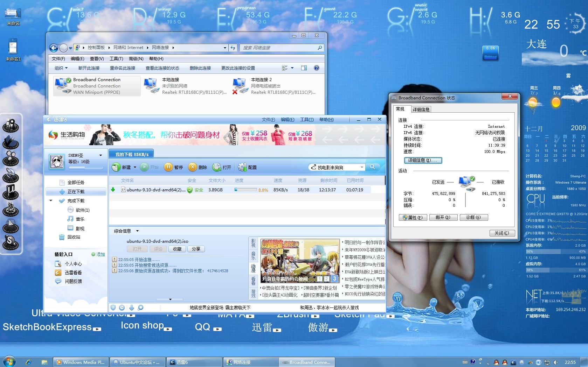Expand the 综合信息 dropdown in Xunlei

[x=137, y=231]
